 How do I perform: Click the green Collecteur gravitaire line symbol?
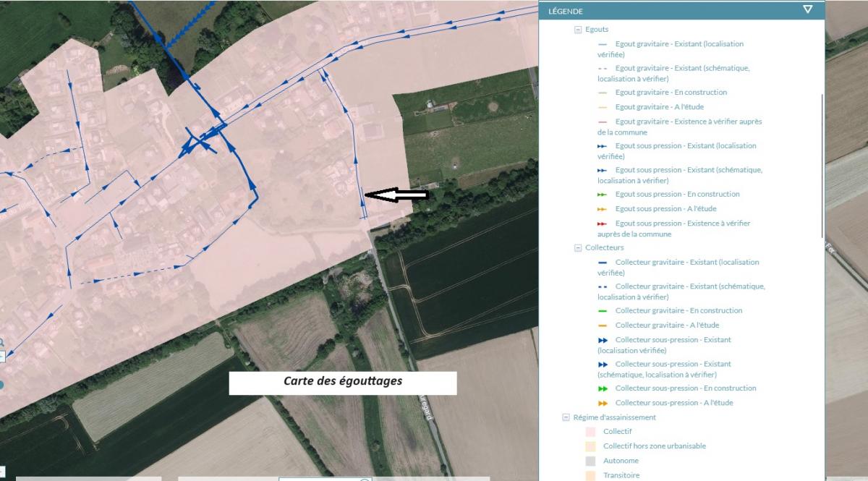click(x=603, y=311)
